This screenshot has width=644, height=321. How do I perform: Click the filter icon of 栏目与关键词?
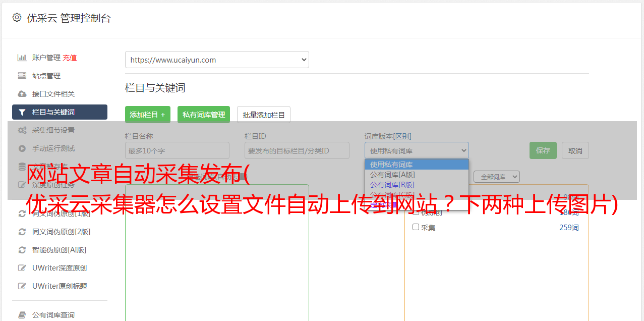click(x=22, y=112)
